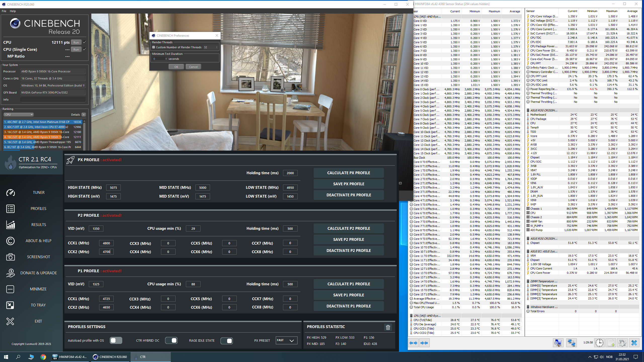Open Cinebench File menu
644x362 pixels.
click(x=4, y=11)
